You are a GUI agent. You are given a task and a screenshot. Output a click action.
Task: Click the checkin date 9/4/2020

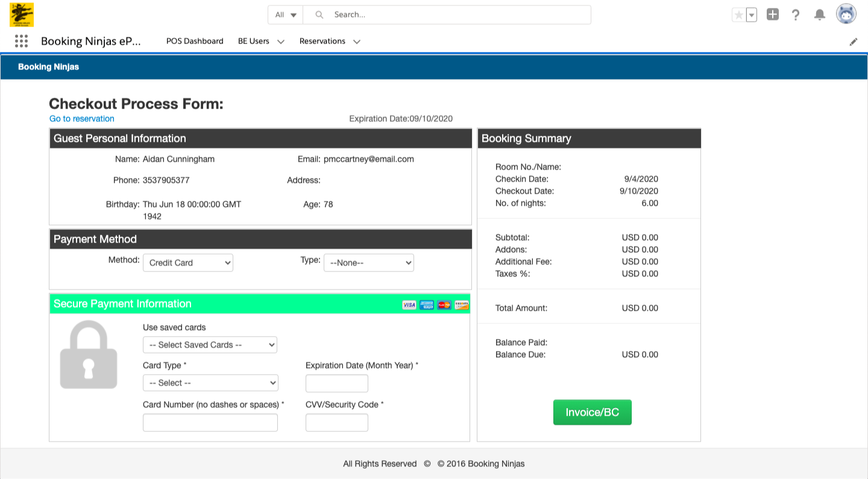tap(641, 179)
